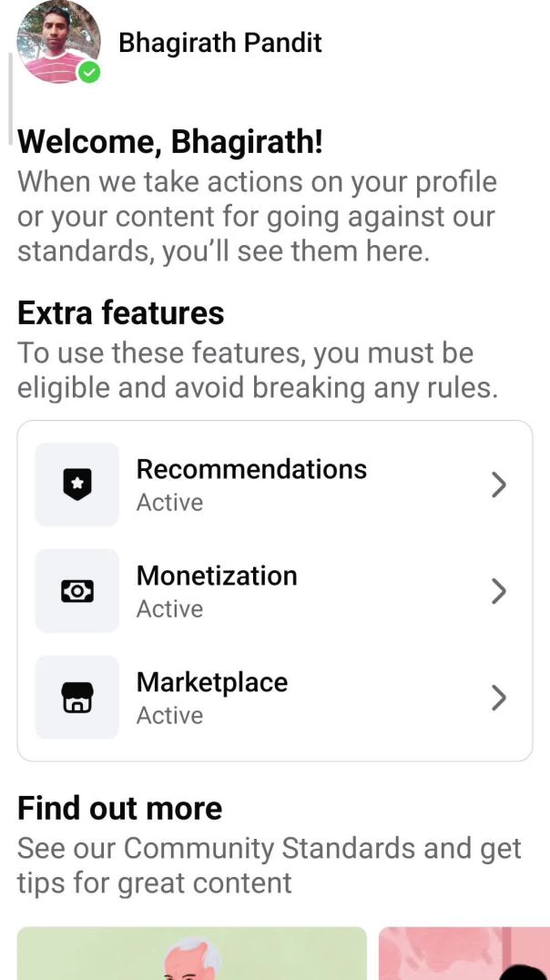
Task: Click the Find out more heading
Action: point(120,808)
